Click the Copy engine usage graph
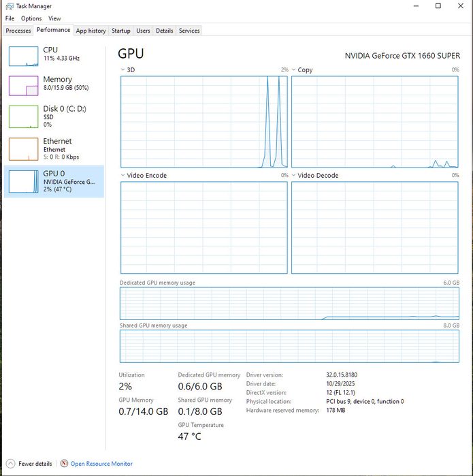Screen dimensions: 473x476 [375, 122]
